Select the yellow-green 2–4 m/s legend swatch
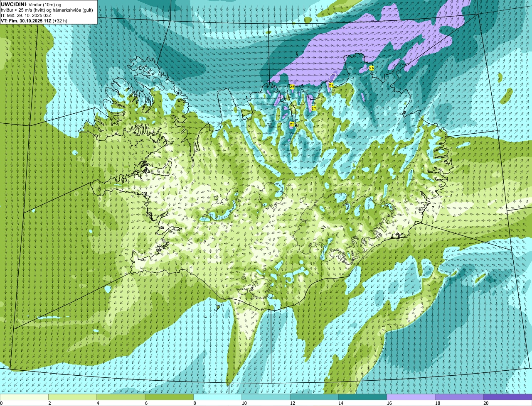This screenshot has width=532, height=406. click(72, 397)
